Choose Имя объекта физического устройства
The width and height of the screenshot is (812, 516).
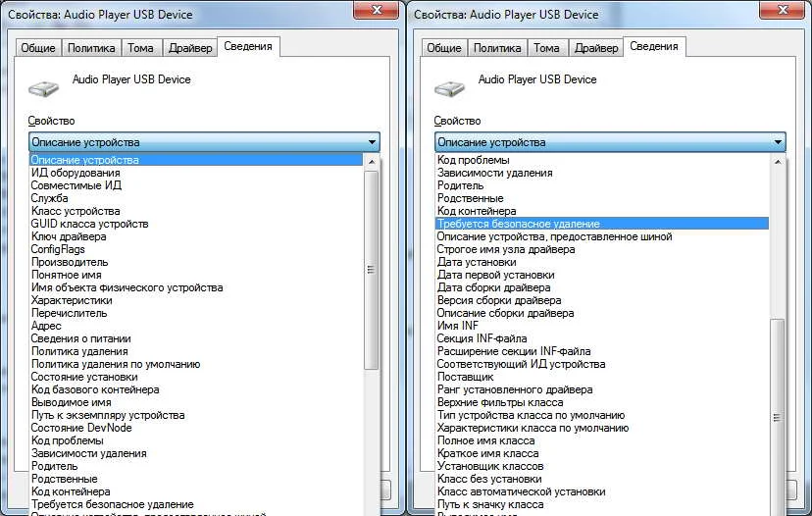(196, 287)
